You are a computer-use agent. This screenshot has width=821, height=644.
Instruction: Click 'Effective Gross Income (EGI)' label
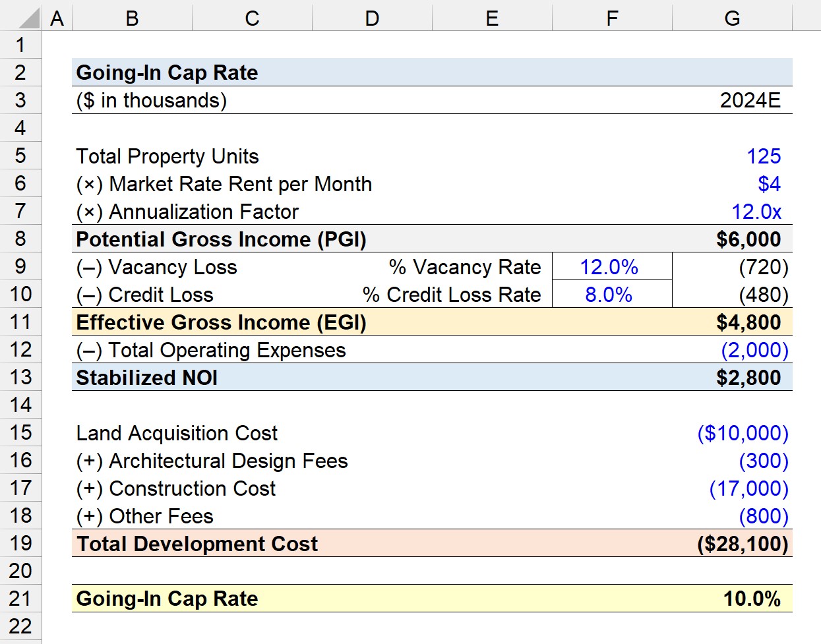pos(222,322)
